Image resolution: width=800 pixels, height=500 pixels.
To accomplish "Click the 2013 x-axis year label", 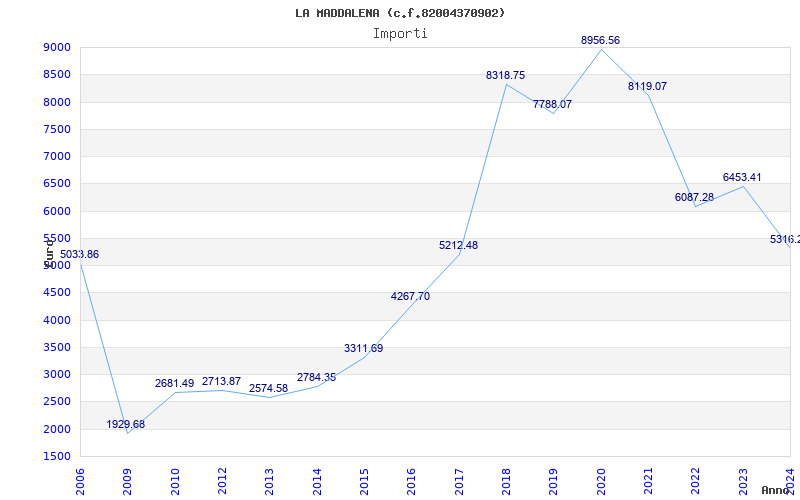I will pyautogui.click(x=269, y=482).
